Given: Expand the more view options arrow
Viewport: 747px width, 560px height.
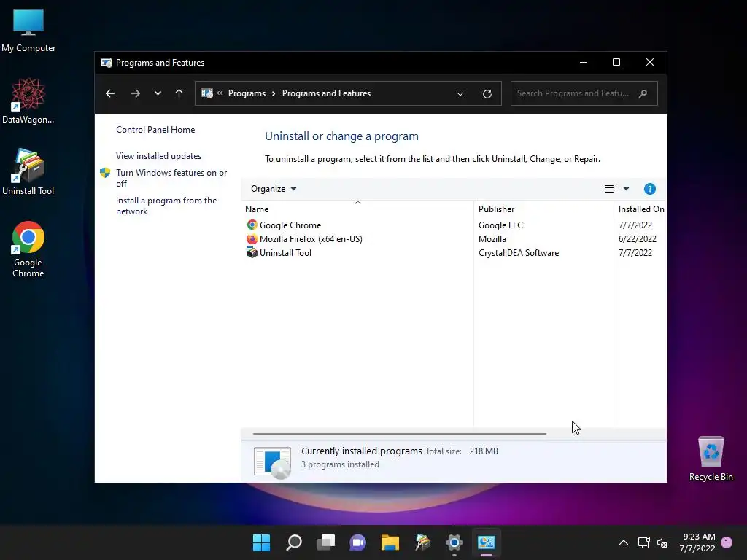Looking at the screenshot, I should (x=626, y=189).
